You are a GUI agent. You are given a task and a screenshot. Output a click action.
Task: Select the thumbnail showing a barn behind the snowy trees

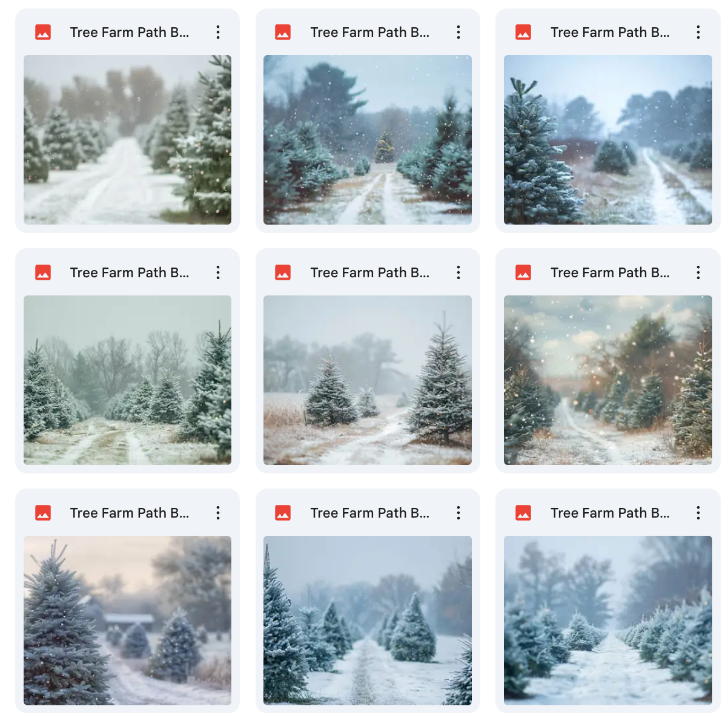tap(127, 621)
